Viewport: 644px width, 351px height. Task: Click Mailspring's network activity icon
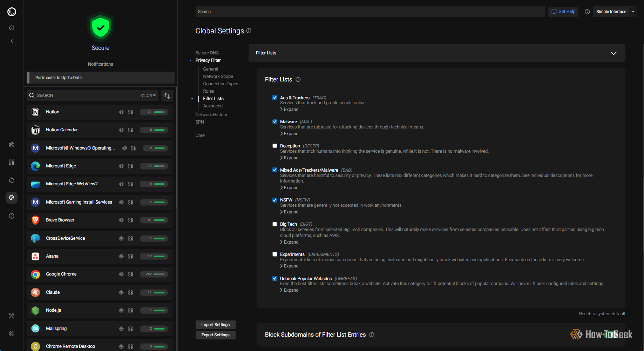(121, 329)
